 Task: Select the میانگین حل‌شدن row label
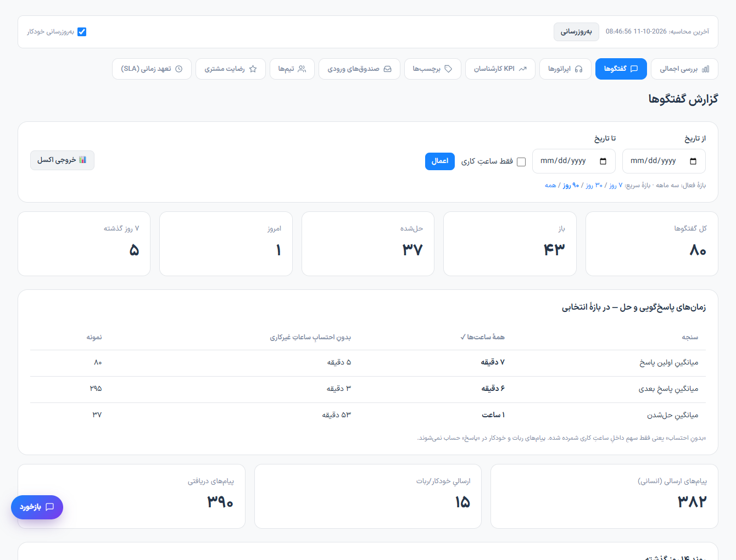pos(673,416)
